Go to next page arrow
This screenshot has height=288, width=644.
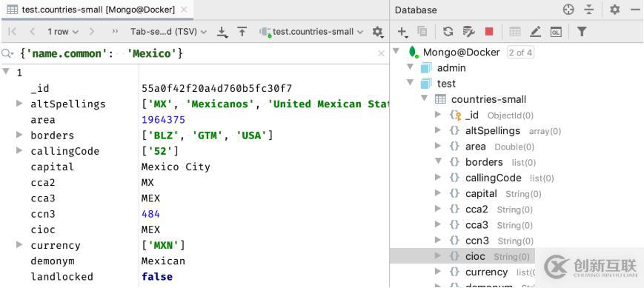click(92, 32)
